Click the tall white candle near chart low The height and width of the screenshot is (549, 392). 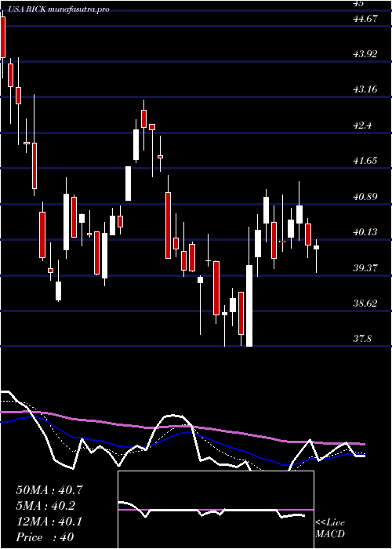tap(249, 306)
